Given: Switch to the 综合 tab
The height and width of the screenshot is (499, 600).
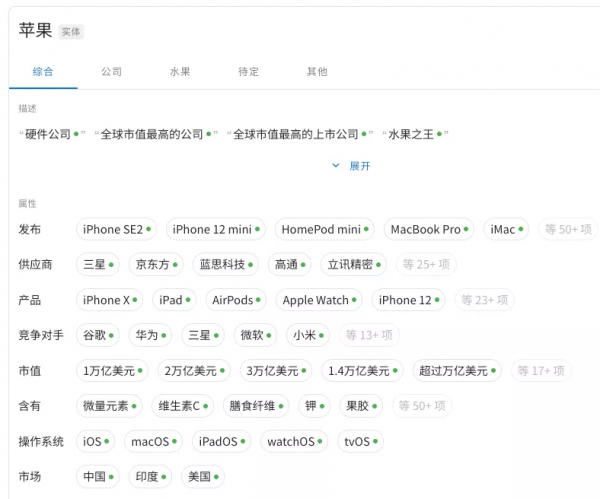Looking at the screenshot, I should (x=43, y=72).
